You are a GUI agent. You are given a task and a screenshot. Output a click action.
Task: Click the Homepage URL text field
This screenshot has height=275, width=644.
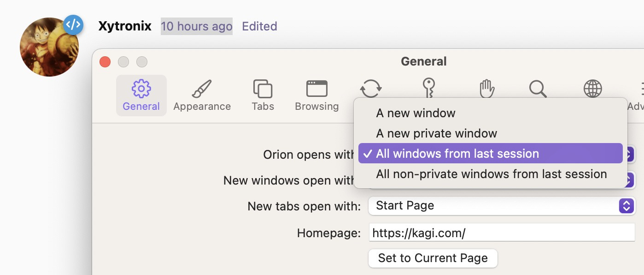click(502, 233)
